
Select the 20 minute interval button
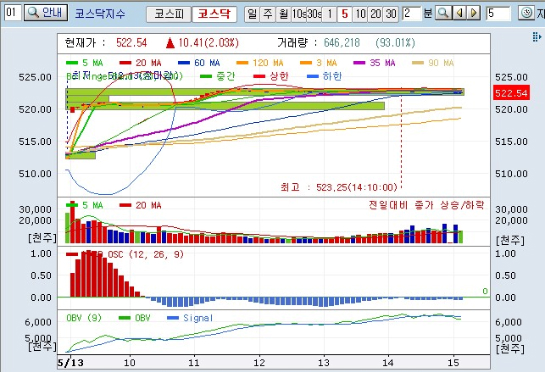[x=375, y=14]
